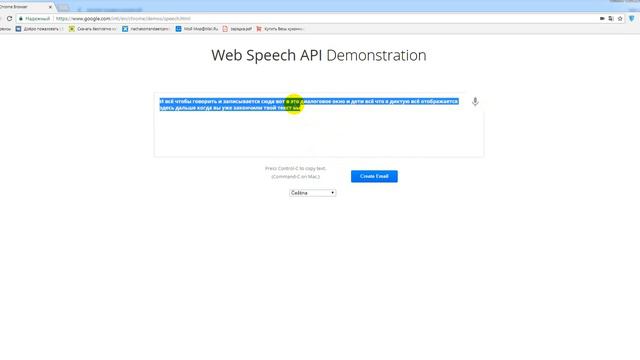This screenshot has height=360, width=640.
Task: Open the 'Добро пожаловать' bookmark
Action: click(40, 29)
